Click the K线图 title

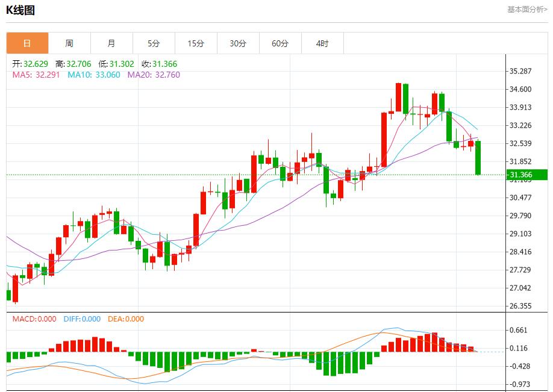click(20, 10)
